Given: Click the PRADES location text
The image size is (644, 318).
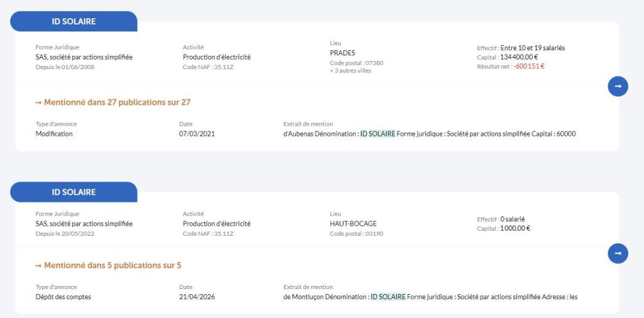Looking at the screenshot, I should click(x=343, y=53).
